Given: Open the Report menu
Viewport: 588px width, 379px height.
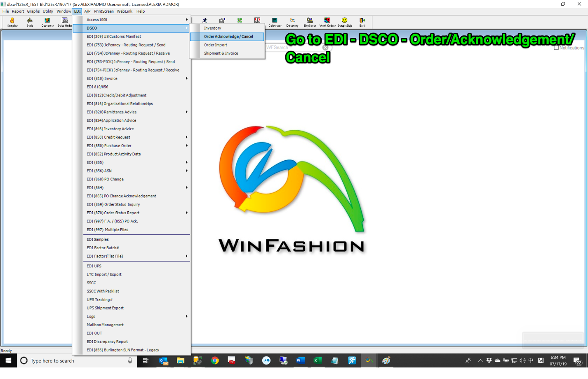Looking at the screenshot, I should pyautogui.click(x=18, y=11).
